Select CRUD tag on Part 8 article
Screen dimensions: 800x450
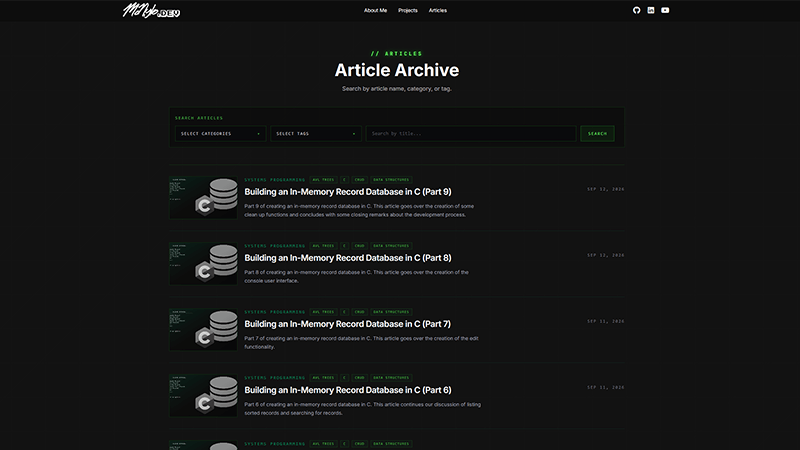coord(360,246)
